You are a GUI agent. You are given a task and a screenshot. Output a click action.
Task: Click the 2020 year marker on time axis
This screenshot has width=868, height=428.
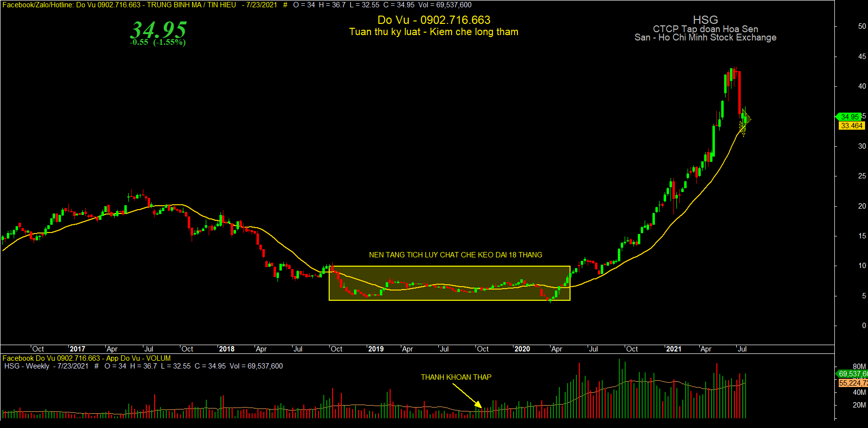522,349
